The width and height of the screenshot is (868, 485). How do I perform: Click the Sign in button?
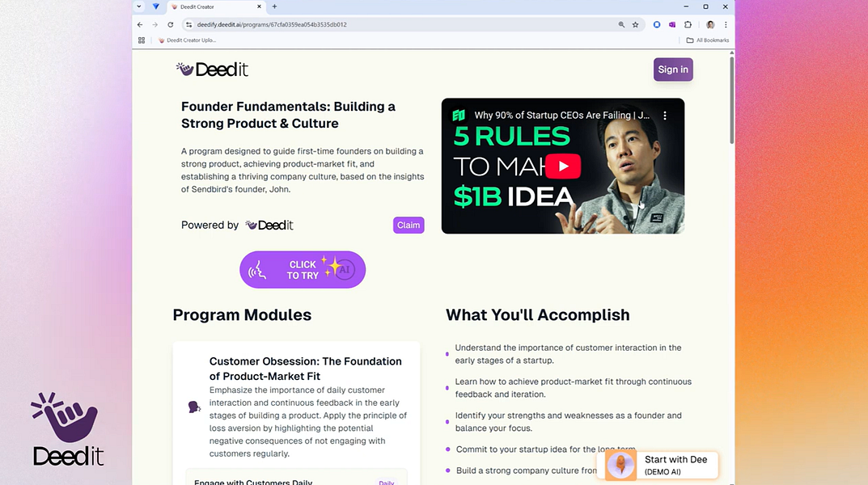[x=673, y=70]
